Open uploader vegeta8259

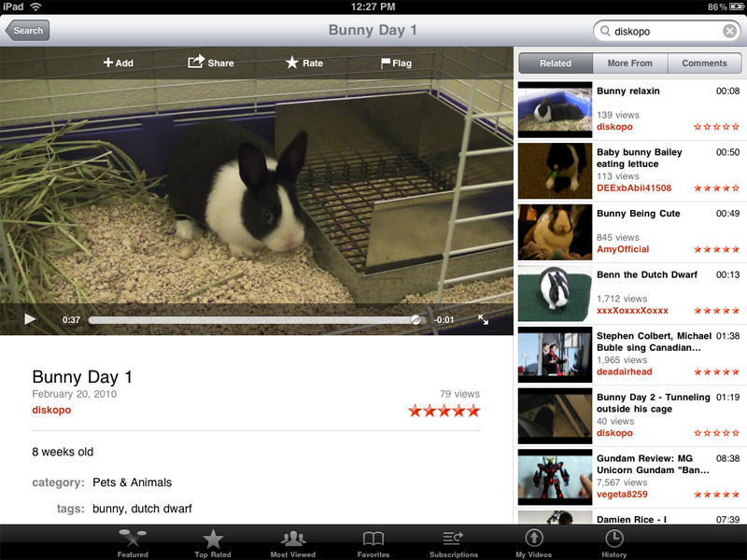pos(622,495)
